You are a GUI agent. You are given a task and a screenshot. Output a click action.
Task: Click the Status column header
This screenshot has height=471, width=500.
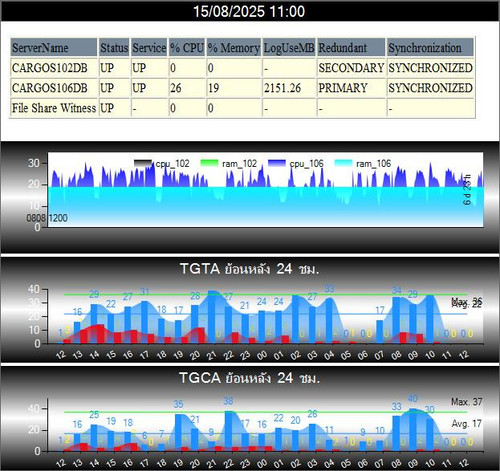point(114,48)
